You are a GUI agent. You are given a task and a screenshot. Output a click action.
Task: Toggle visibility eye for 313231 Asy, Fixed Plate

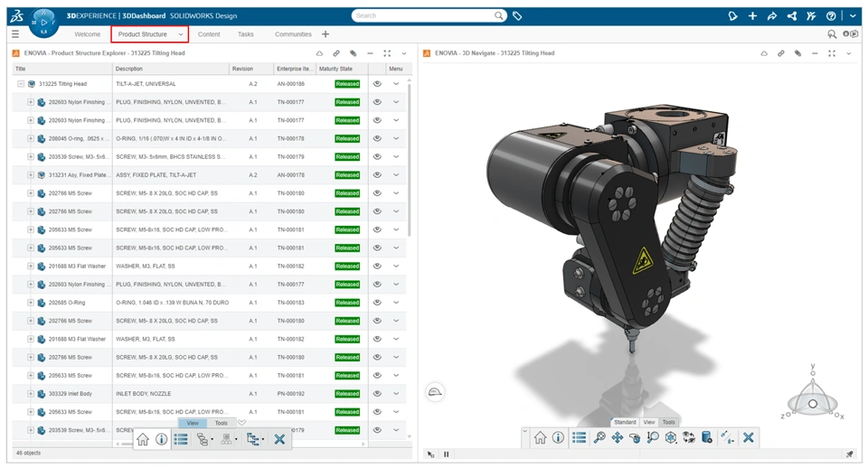click(377, 174)
